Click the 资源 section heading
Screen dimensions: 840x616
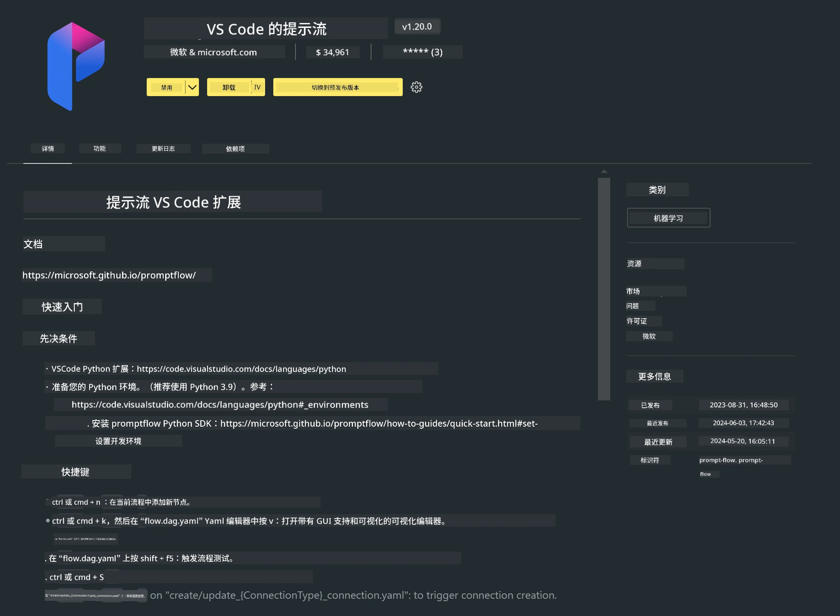pos(634,264)
